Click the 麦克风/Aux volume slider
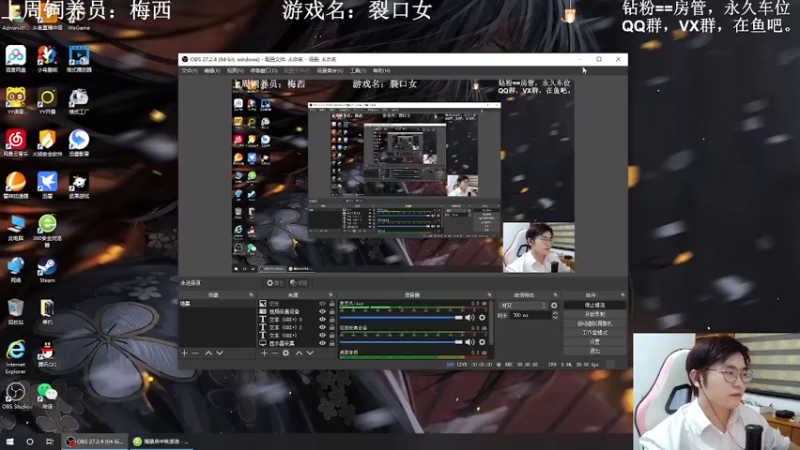The height and width of the screenshot is (450, 800). click(x=401, y=317)
